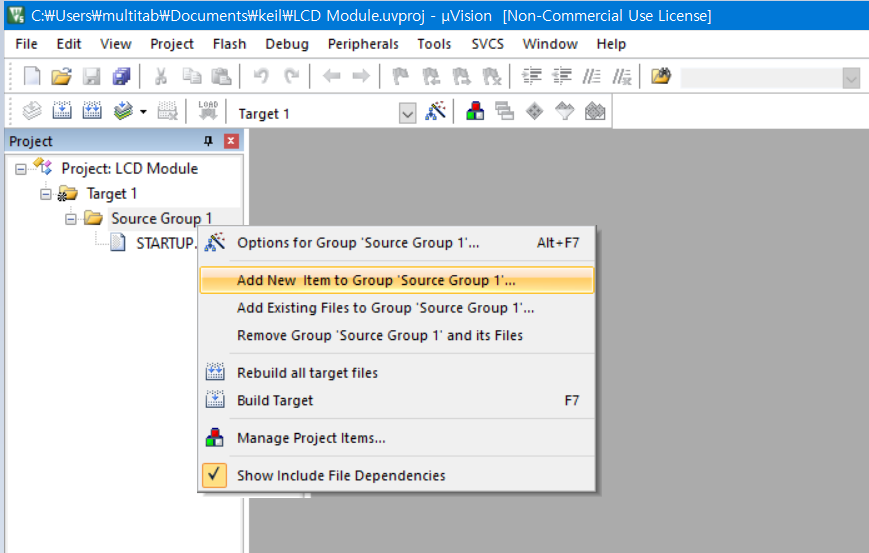869x553 pixels.
Task: Toggle bookmark flag icon
Action: 400,76
